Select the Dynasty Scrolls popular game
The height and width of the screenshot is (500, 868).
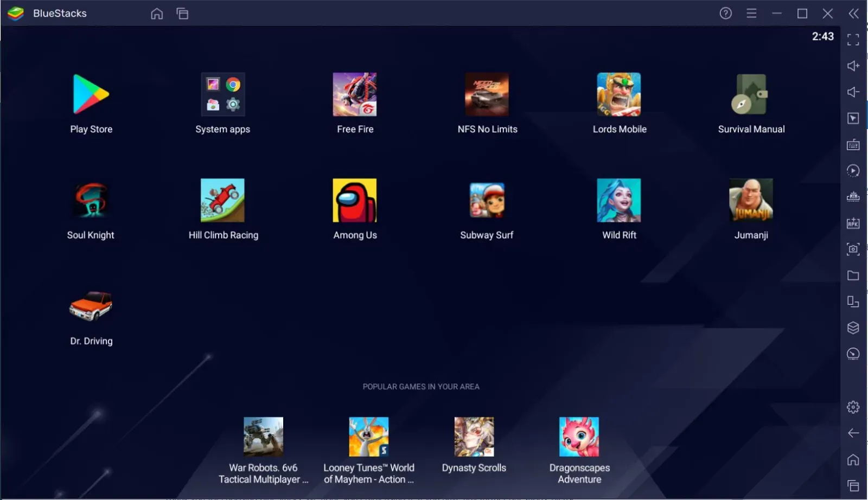[474, 437]
